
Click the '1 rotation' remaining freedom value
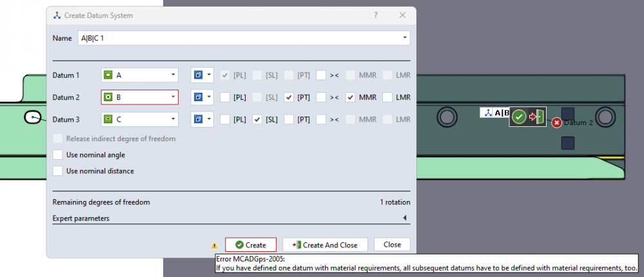pos(395,202)
